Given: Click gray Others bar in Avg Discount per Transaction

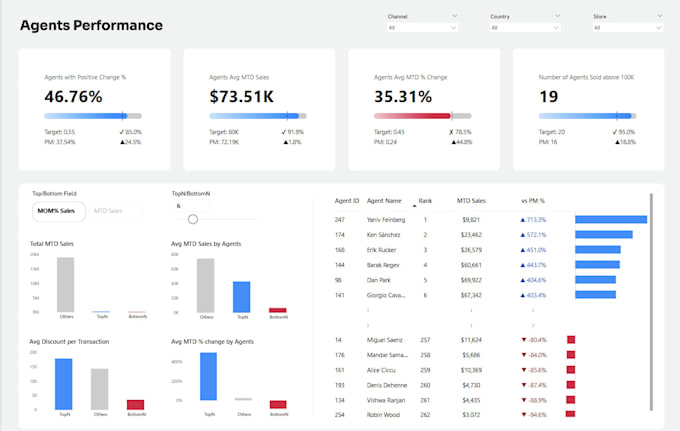Looking at the screenshot, I should point(100,389).
